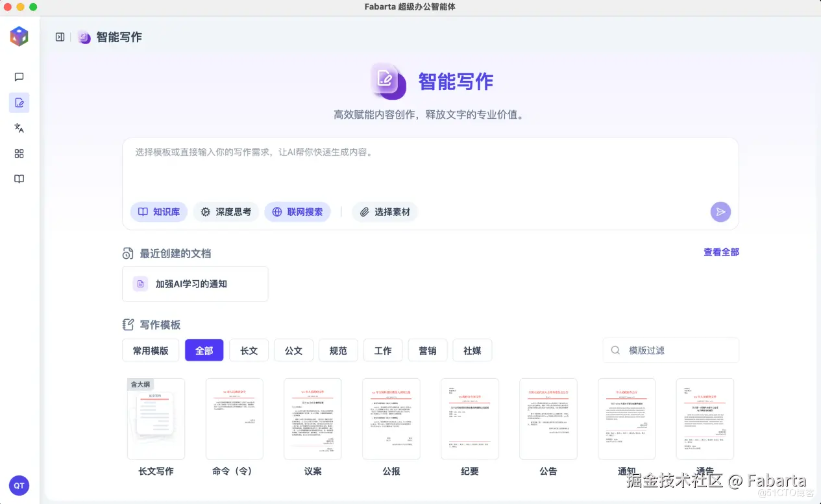Image resolution: width=821 pixels, height=504 pixels.
Task: Open the chat conversation sidebar icon
Action: 19,77
